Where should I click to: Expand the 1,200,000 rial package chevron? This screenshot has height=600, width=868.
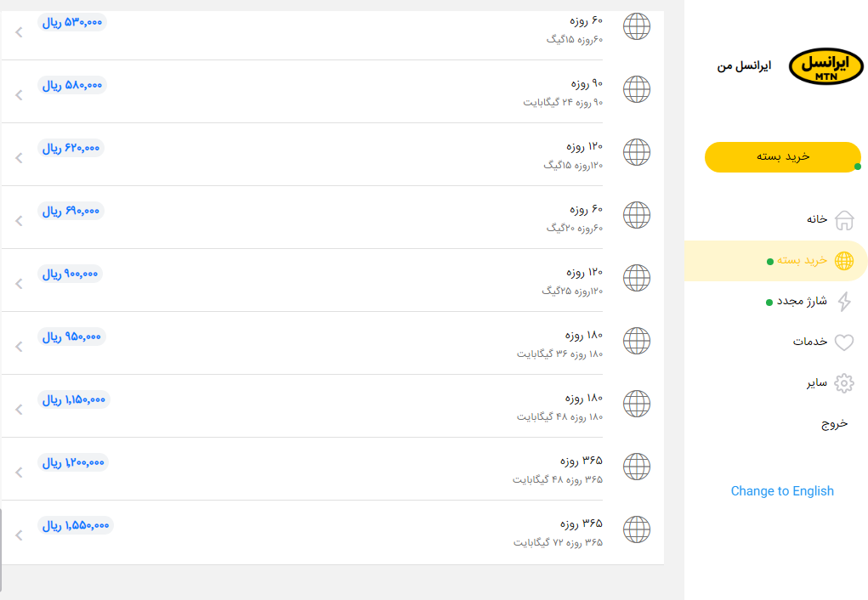coord(19,473)
